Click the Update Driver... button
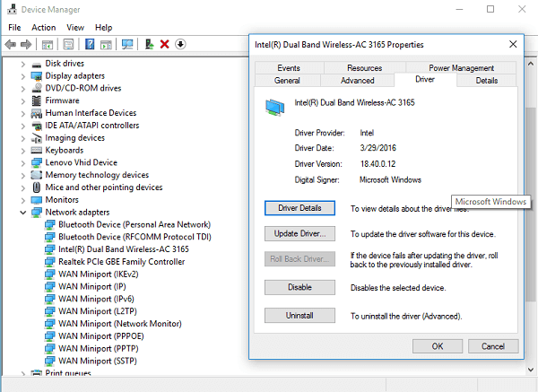Viewport: 538px width, 392px height. (299, 234)
